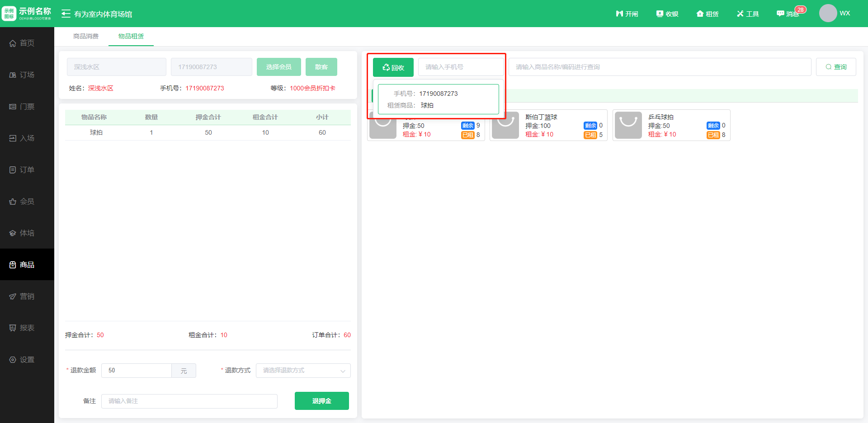This screenshot has width=868, height=423.
Task: Go to 订场 booking in sidebar
Action: [x=22, y=75]
